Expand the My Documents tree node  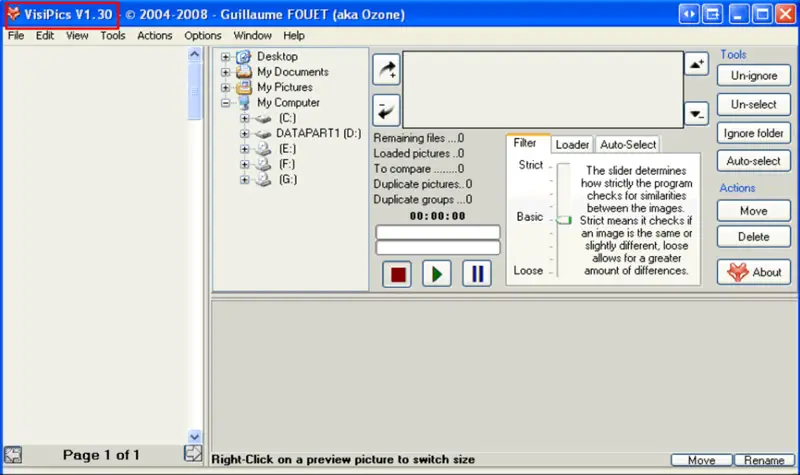pos(226,72)
